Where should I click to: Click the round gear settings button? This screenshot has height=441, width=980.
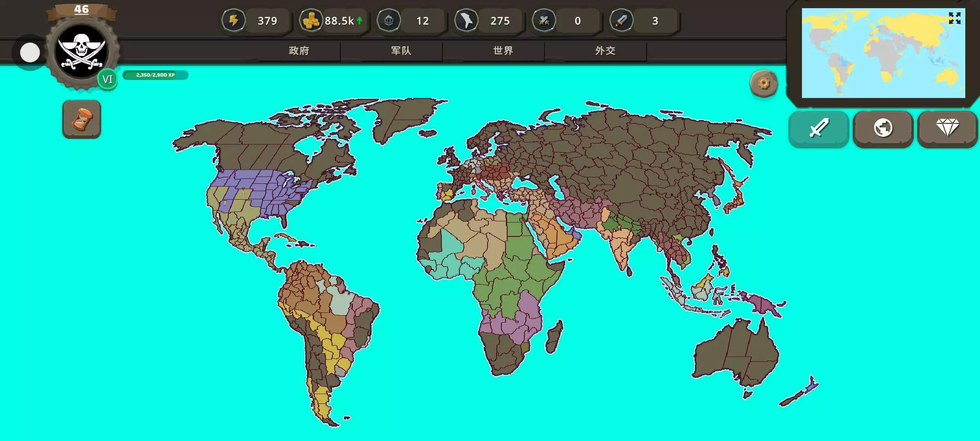tap(764, 84)
